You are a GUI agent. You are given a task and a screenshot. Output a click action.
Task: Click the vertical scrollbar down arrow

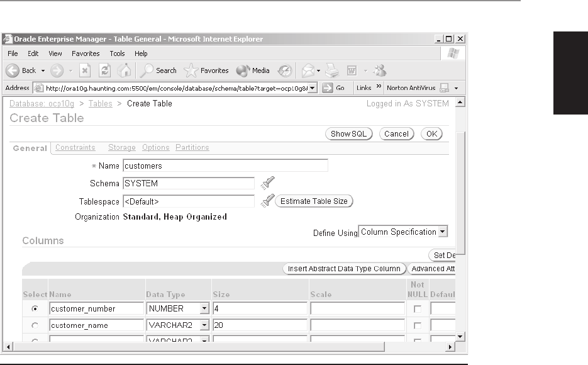(460, 337)
